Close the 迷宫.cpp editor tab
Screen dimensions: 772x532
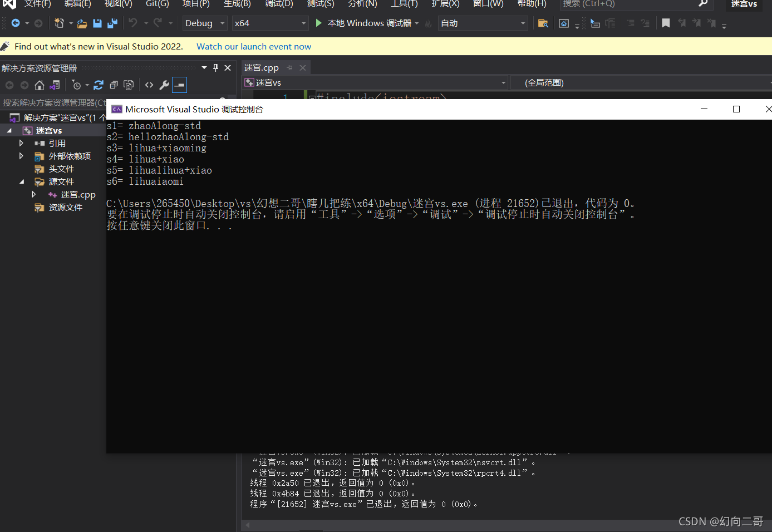[303, 68]
